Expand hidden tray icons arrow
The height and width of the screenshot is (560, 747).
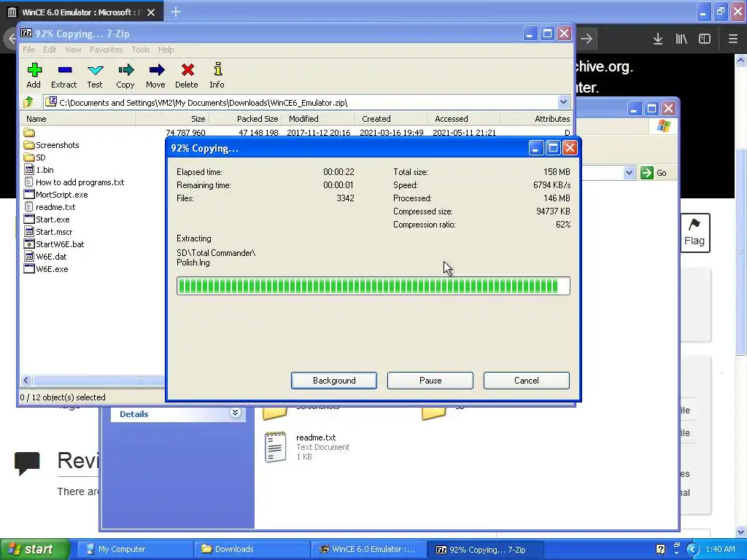692,549
